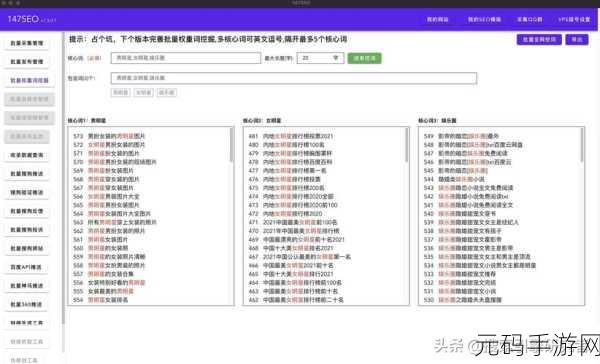This screenshot has width=600, height=364.
Task: Open 批量神马推送 in the sidebar
Action: pos(27,286)
